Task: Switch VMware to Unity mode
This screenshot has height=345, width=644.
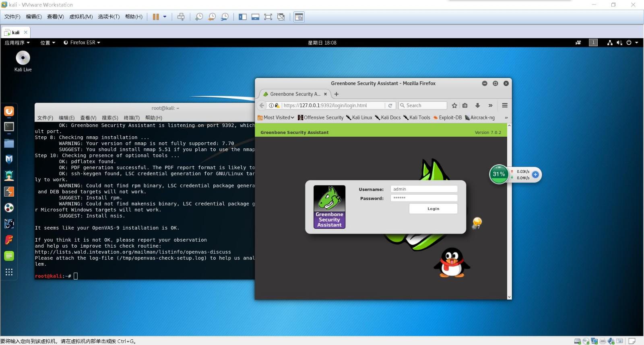Action: click(x=281, y=17)
